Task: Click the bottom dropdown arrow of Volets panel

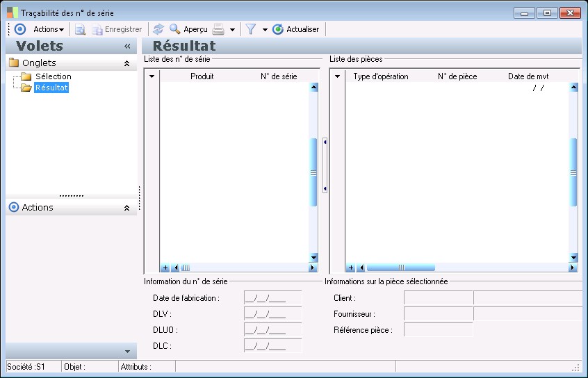Action: [127, 352]
